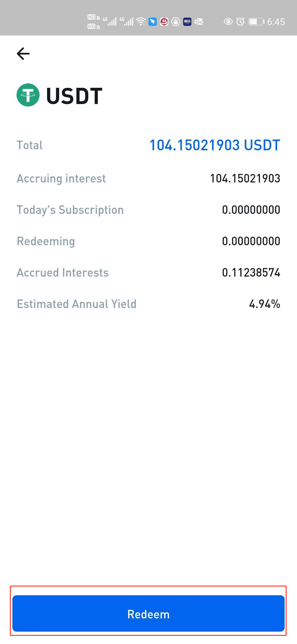Tap the Accrued Interests amount 0.11238574
This screenshot has width=297, height=644.
pyautogui.click(x=251, y=272)
